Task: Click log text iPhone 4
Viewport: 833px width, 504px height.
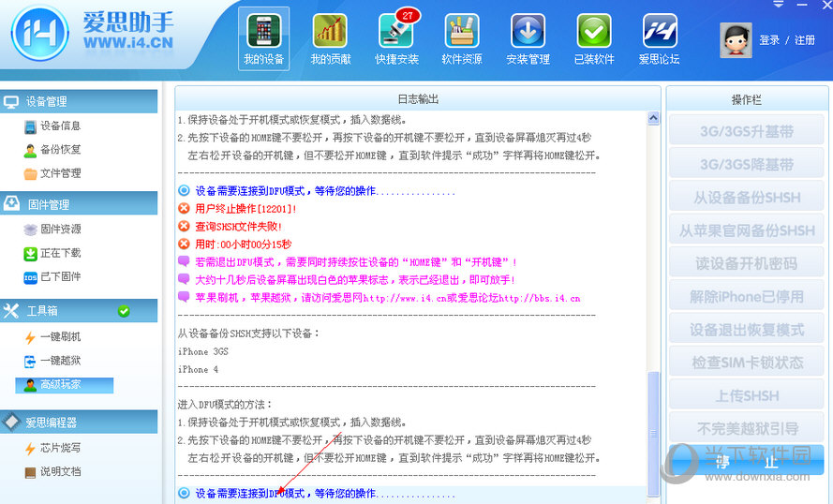Action: (198, 370)
